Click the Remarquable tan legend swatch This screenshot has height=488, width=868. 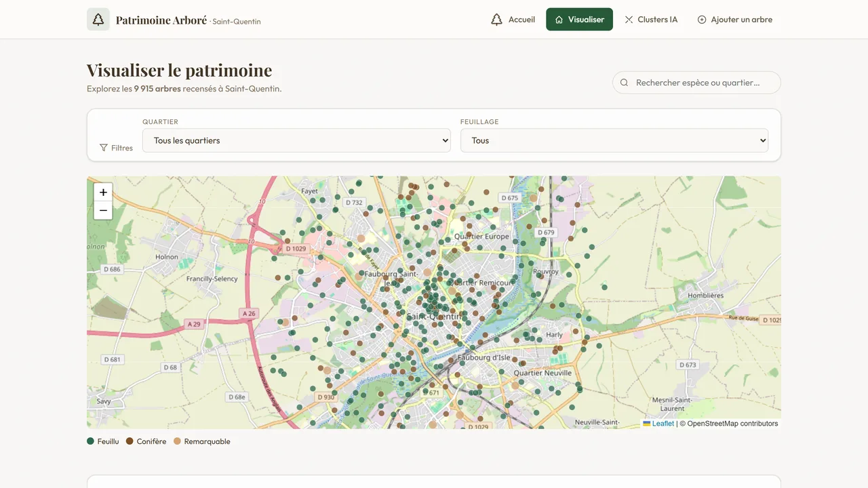(178, 441)
